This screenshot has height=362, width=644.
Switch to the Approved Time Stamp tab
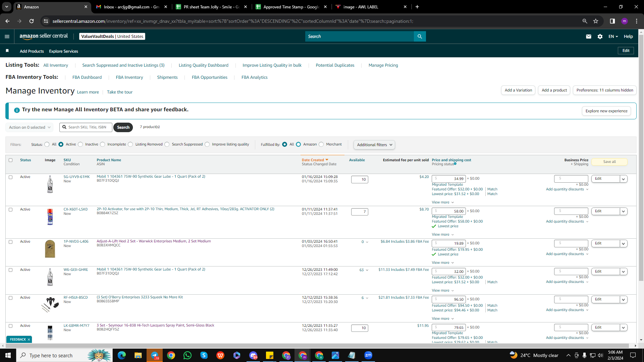[291, 7]
